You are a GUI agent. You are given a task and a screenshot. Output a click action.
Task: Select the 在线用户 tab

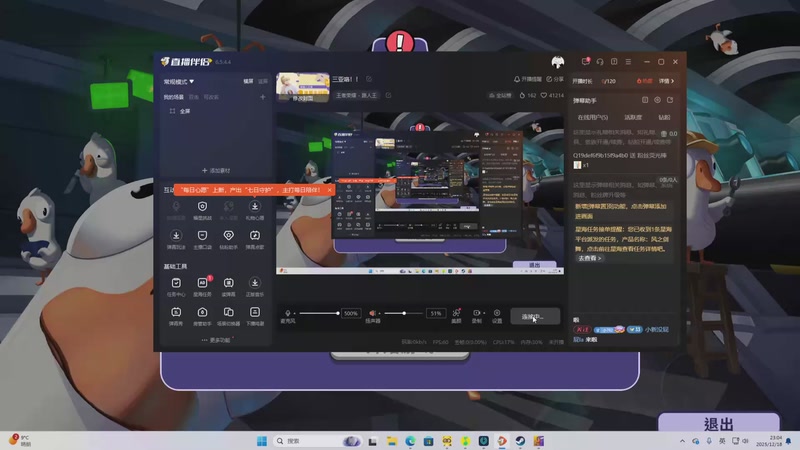pyautogui.click(x=592, y=117)
